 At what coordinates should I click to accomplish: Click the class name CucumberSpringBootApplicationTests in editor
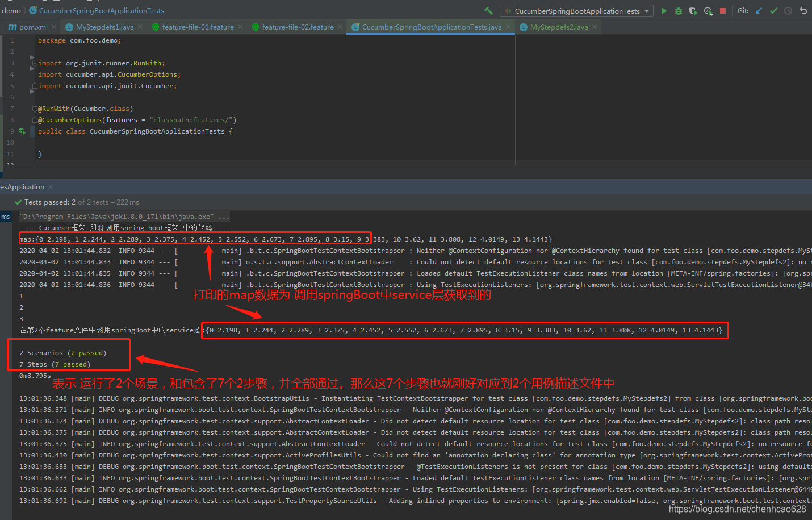click(x=157, y=131)
